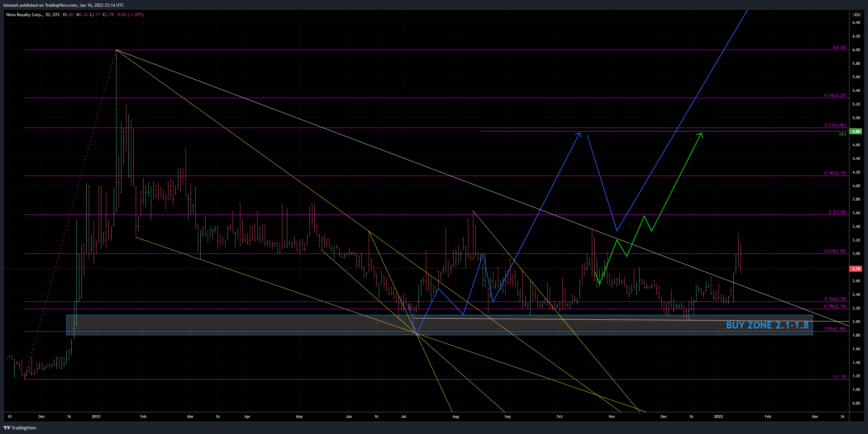Click the 0.764(2.29) Fibonacci label
This screenshot has height=434, width=868.
[835, 299]
